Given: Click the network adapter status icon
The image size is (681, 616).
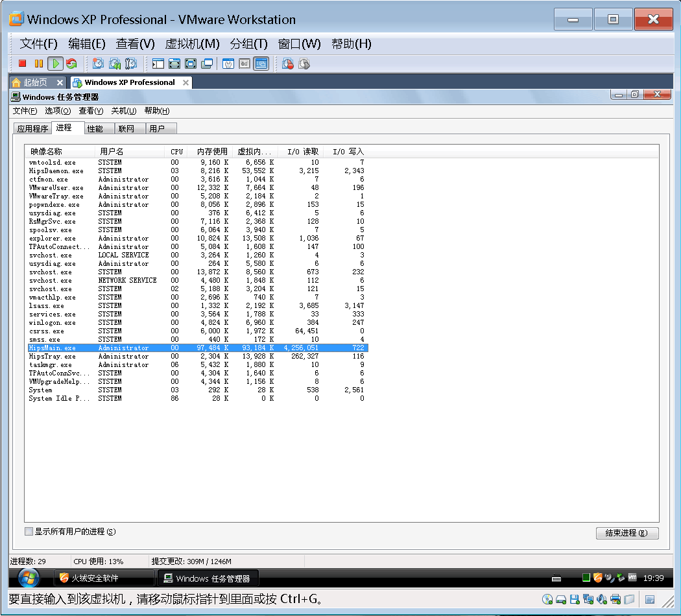Looking at the screenshot, I should pyautogui.click(x=588, y=600).
